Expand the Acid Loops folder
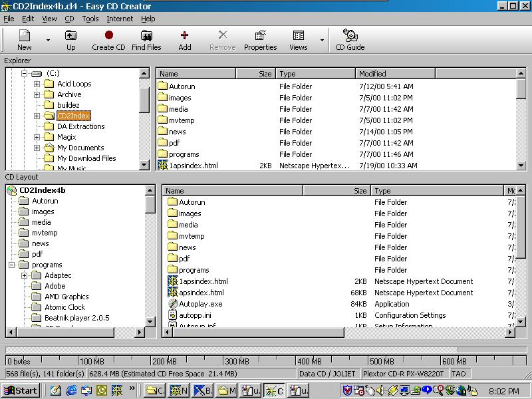Screen dimensions: 532x399 (37, 84)
